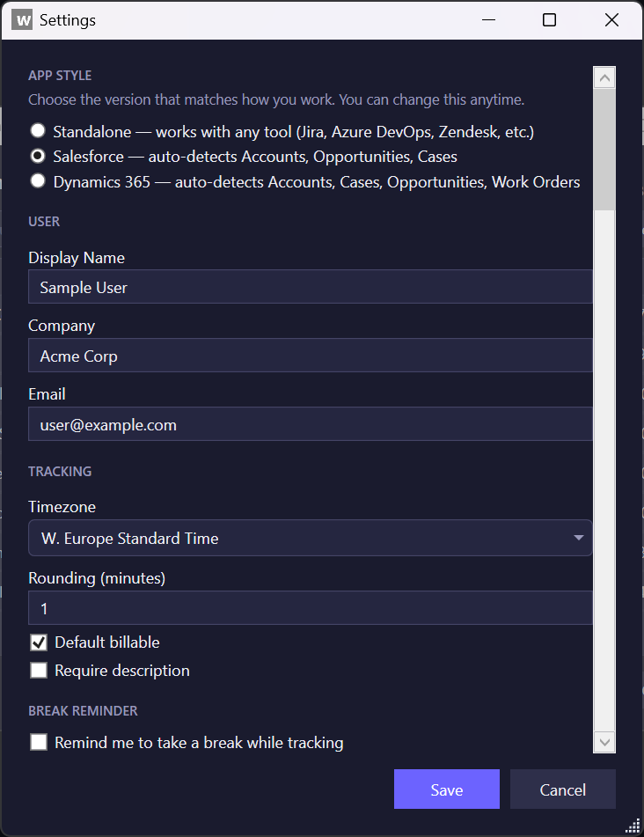The height and width of the screenshot is (837, 644).
Task: Open the Timezone dropdown
Action: (x=310, y=538)
